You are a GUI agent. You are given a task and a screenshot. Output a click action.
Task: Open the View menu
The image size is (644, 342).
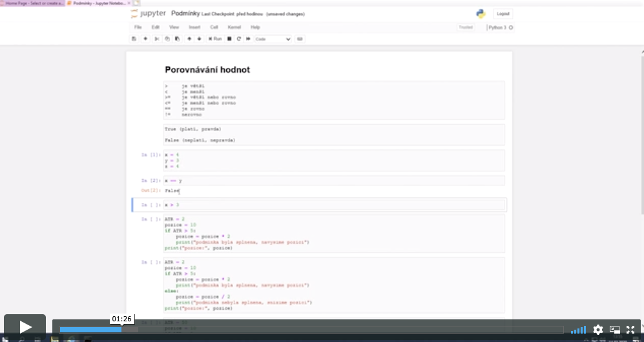click(174, 27)
